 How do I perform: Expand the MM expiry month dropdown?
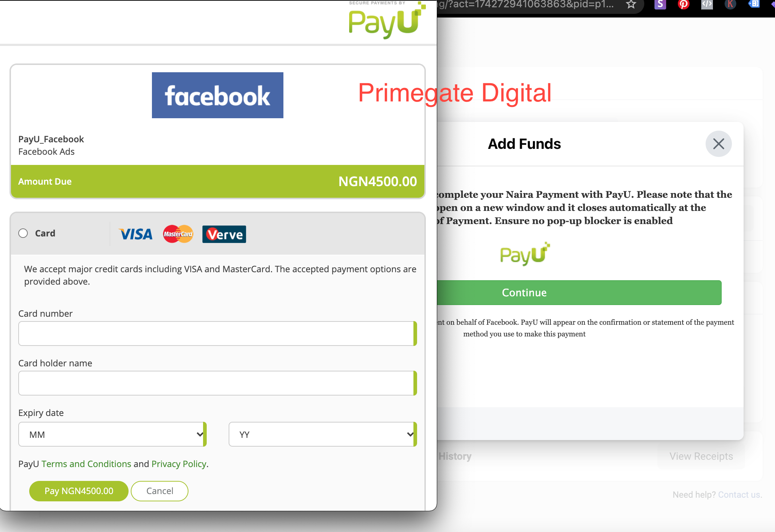[112, 434]
